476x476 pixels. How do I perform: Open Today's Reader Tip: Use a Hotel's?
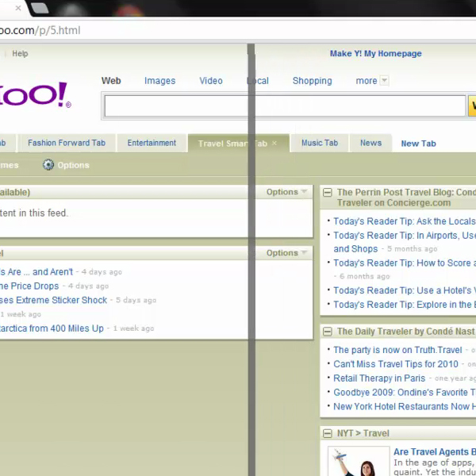pyautogui.click(x=405, y=290)
